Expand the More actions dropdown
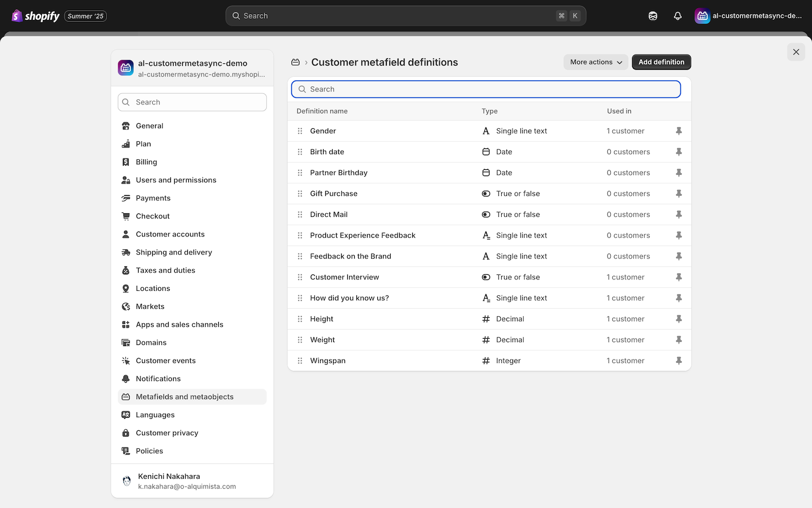This screenshot has width=812, height=508. 596,62
